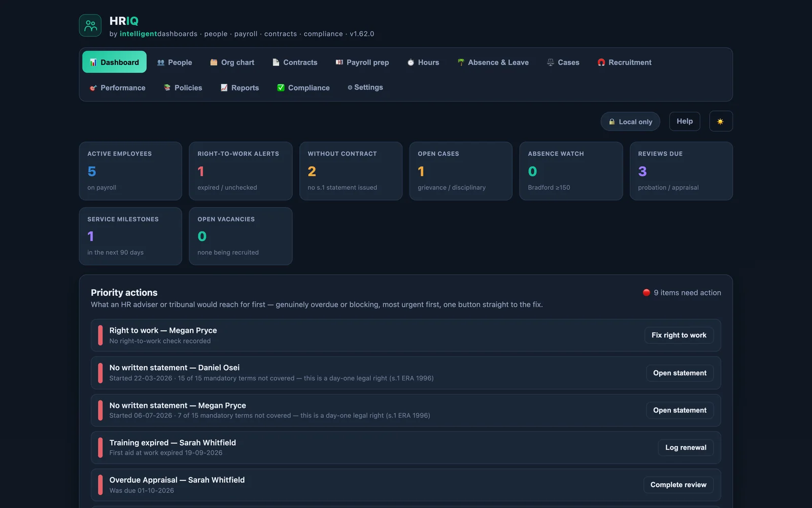Screen dimensions: 812x508
Task: Open the Reviews Due card
Action: (681, 171)
